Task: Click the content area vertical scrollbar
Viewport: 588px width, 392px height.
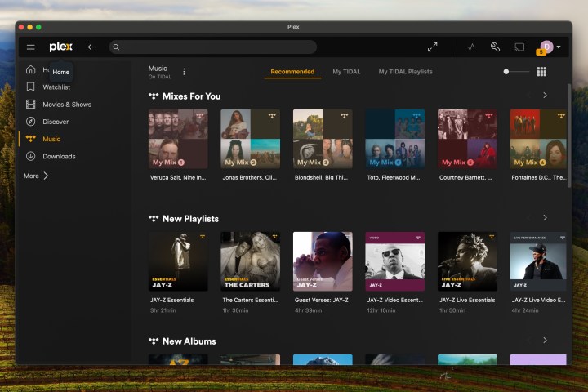Action: coord(569,136)
